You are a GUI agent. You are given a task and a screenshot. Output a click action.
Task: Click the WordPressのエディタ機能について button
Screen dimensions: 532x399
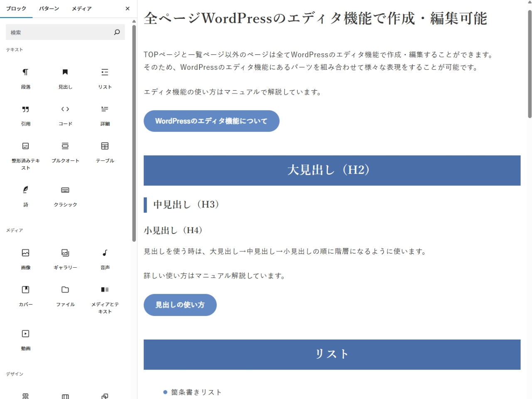click(212, 121)
